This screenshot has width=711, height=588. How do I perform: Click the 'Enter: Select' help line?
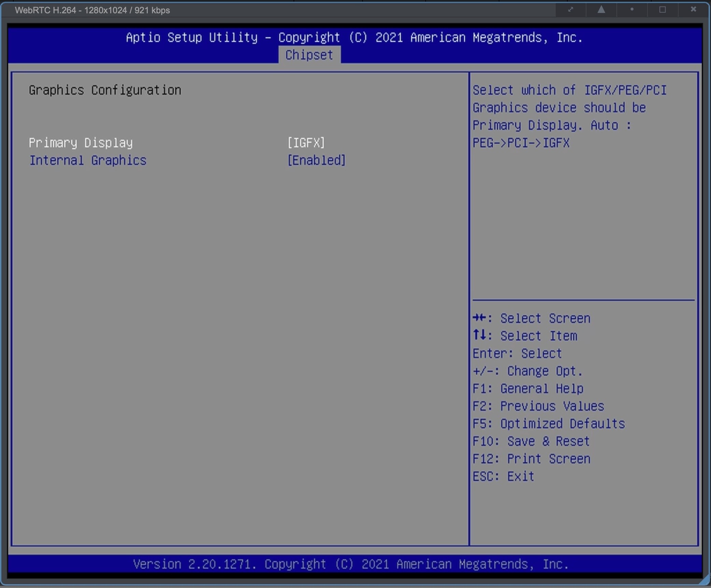tap(517, 353)
